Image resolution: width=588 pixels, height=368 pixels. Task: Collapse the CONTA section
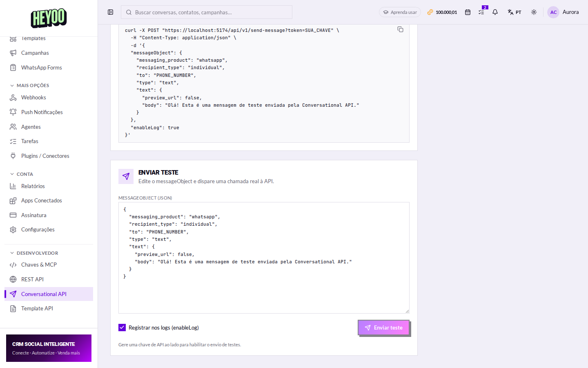coord(21,174)
